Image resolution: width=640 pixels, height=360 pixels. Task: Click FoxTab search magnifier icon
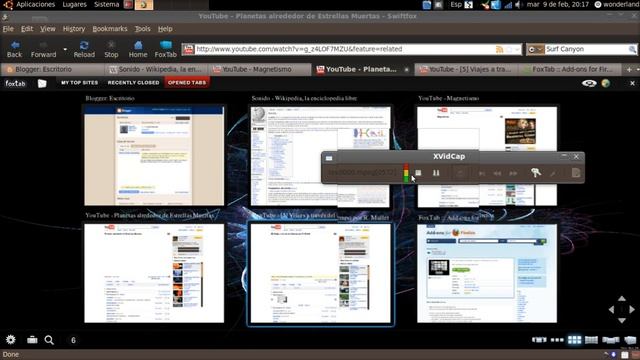[x=49, y=340]
